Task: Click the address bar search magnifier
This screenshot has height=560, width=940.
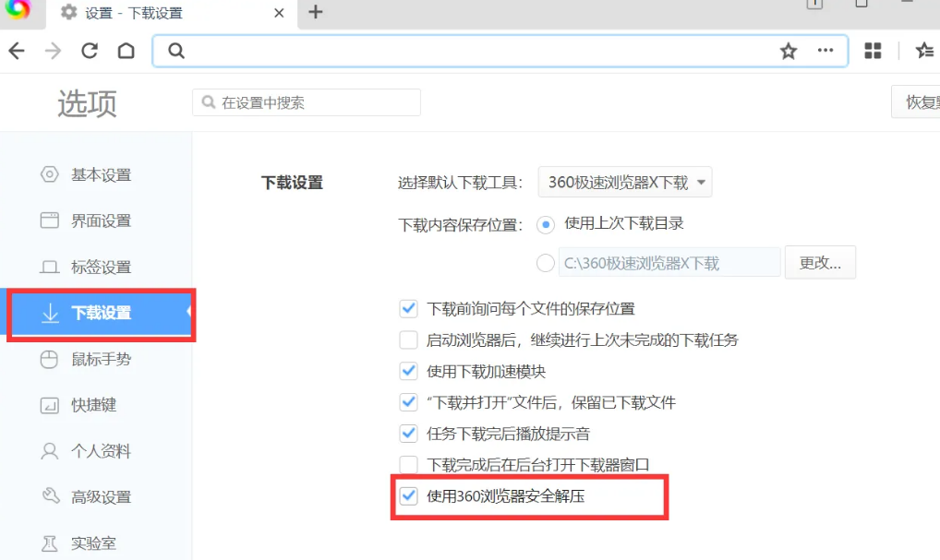Action: coord(176,51)
